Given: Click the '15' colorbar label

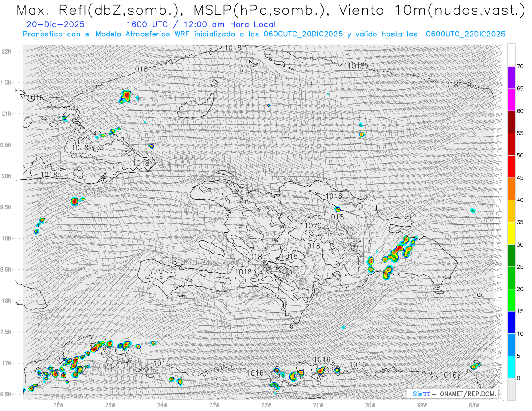Looking at the screenshot, I should [x=520, y=311].
